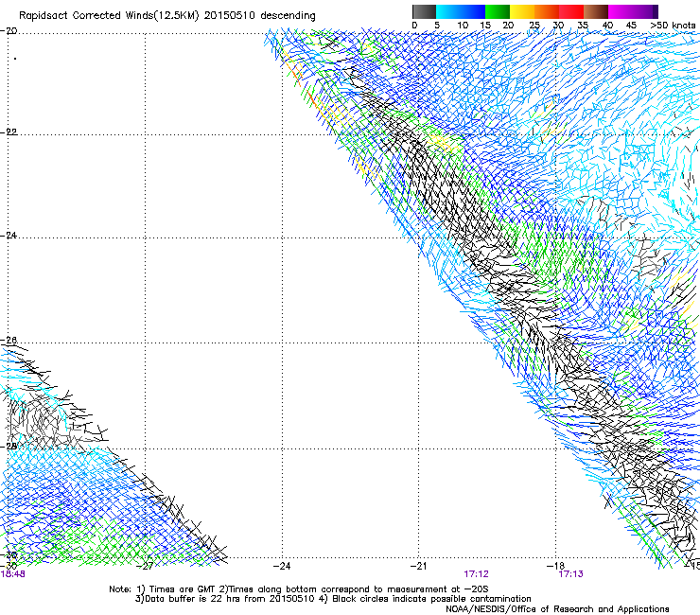Click the '0' legend scale label
Viewport: 700px width, 615px height.
point(414,26)
